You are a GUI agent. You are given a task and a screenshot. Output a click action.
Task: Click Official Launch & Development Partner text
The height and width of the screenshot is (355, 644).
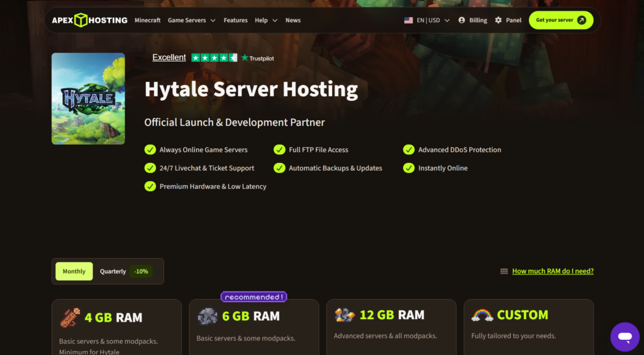(x=235, y=123)
